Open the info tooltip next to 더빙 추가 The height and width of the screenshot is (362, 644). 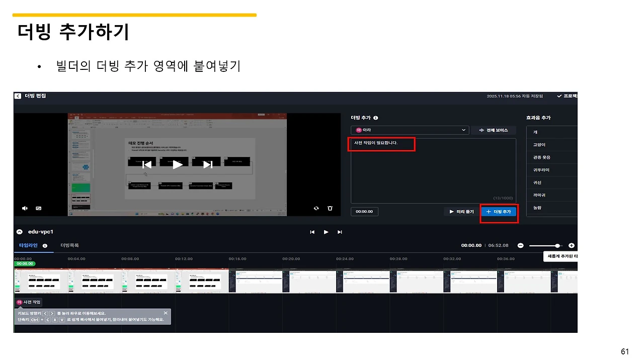tap(376, 117)
